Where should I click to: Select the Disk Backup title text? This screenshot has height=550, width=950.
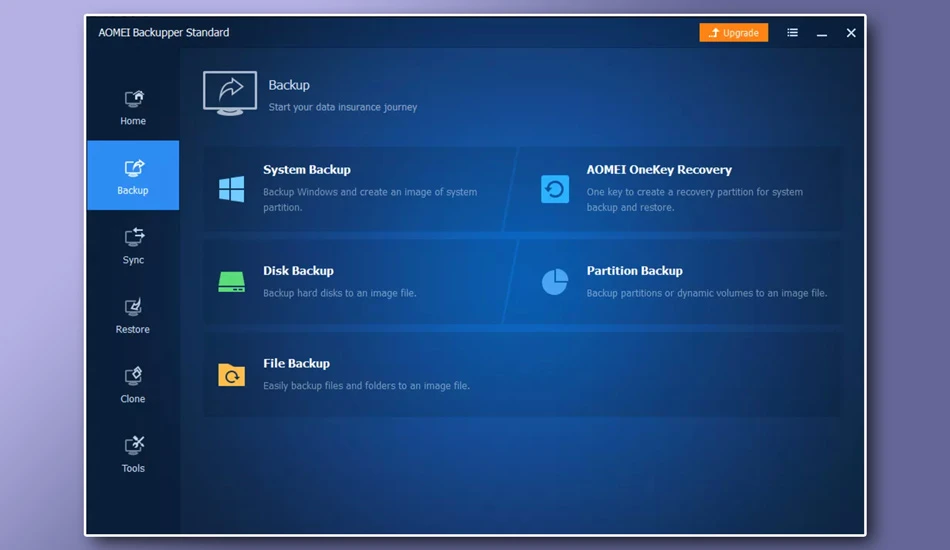[298, 271]
